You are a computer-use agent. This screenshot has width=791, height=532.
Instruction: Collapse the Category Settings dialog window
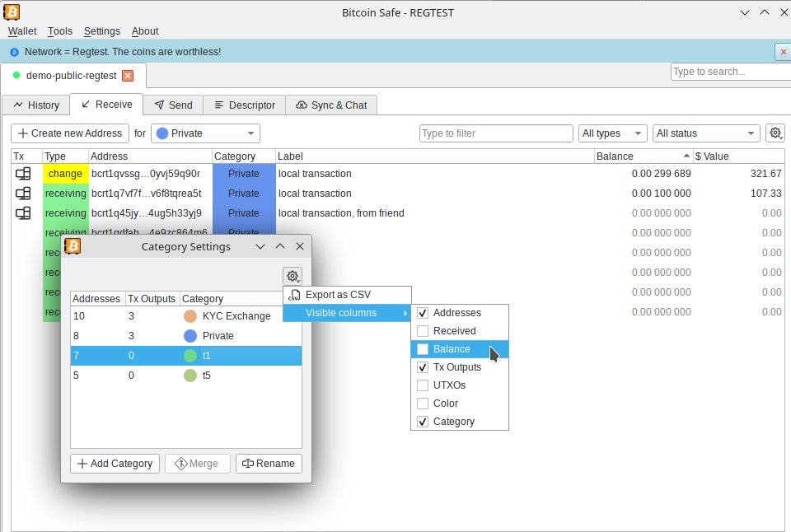pyautogui.click(x=260, y=246)
